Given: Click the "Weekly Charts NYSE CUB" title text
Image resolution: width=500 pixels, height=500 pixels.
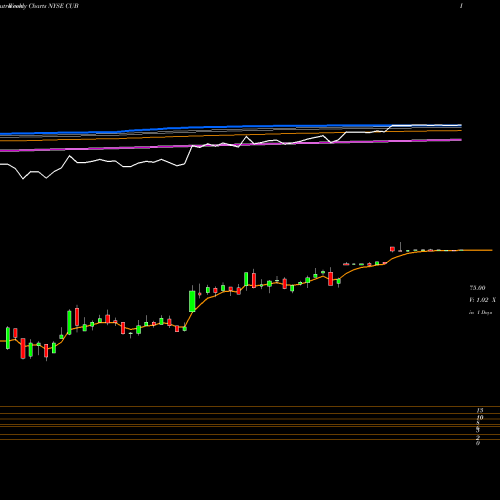Looking at the screenshot, I should click(44, 6).
